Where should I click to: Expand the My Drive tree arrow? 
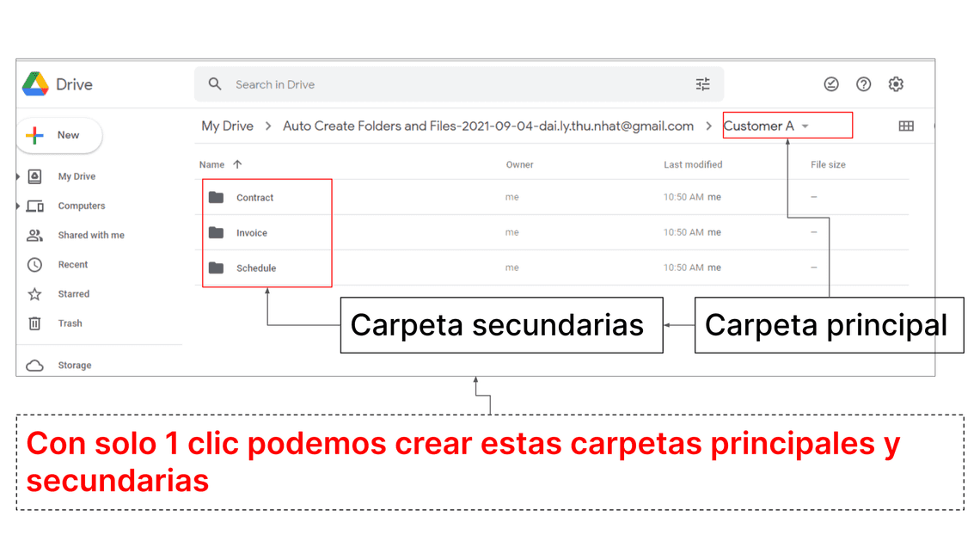19,176
